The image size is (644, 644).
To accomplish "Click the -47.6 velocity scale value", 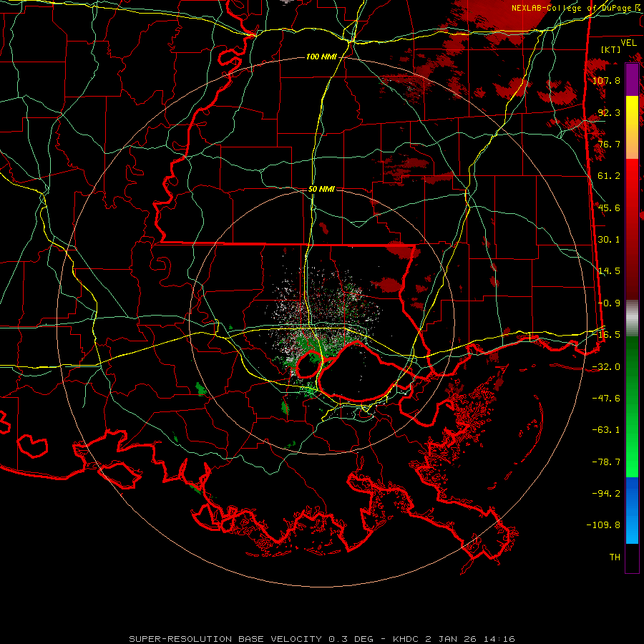I will (x=606, y=399).
